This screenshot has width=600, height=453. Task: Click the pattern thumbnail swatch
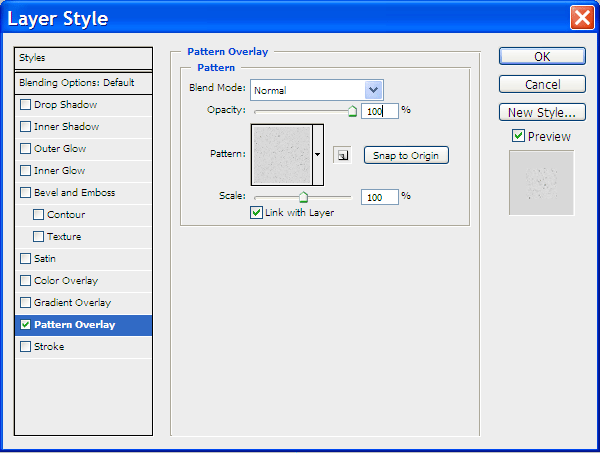pyautogui.click(x=281, y=155)
